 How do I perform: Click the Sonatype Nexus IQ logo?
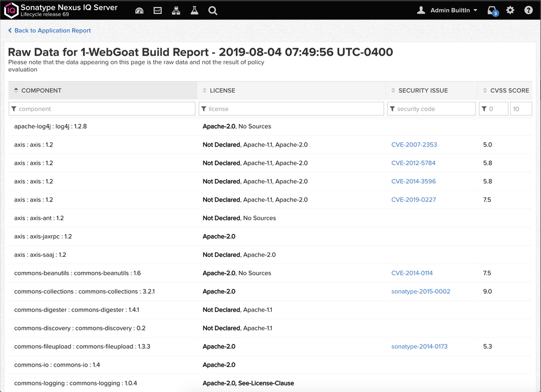click(x=11, y=10)
